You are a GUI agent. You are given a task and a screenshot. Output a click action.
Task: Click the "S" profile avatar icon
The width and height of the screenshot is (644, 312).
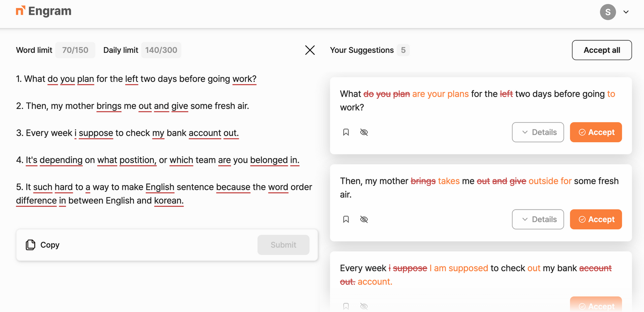(x=608, y=12)
